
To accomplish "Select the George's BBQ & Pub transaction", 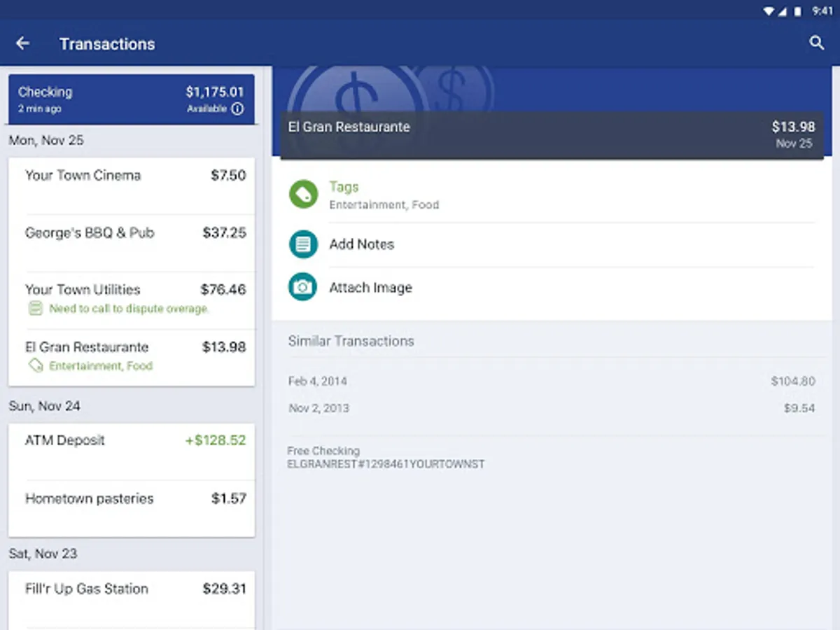I will 132,243.
